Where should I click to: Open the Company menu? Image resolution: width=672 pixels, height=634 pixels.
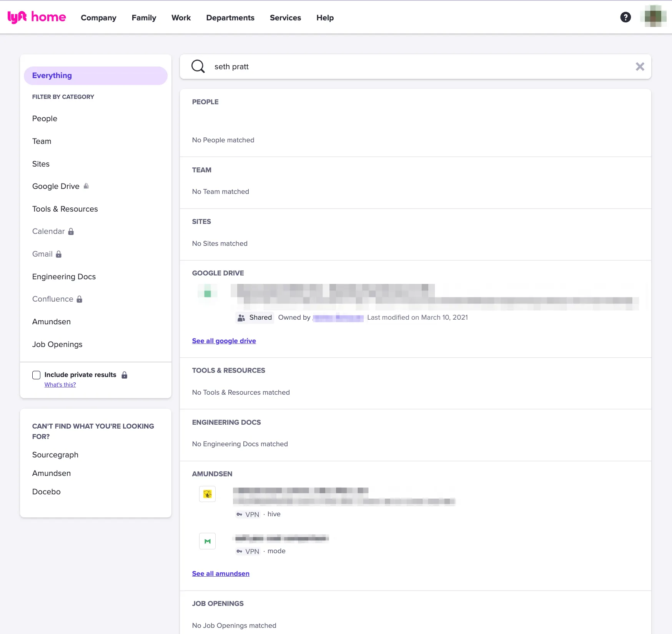98,18
